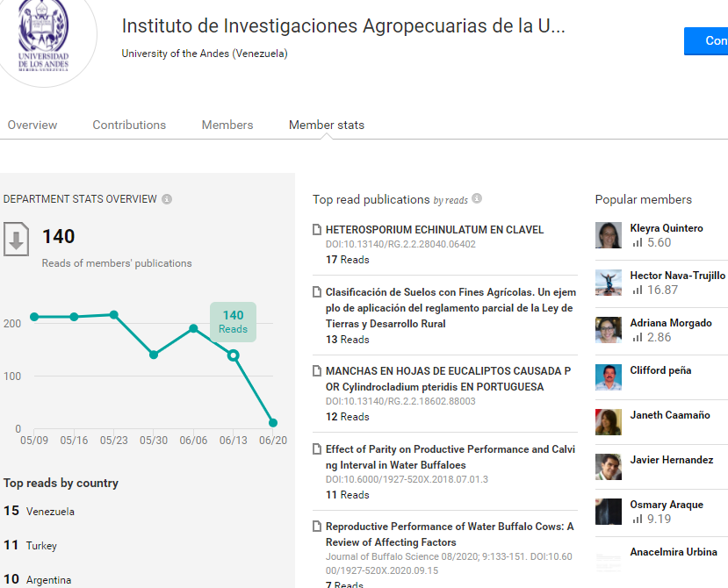The width and height of the screenshot is (728, 588).
Task: Click the document icon for Effect of Parity article
Action: pos(317,448)
